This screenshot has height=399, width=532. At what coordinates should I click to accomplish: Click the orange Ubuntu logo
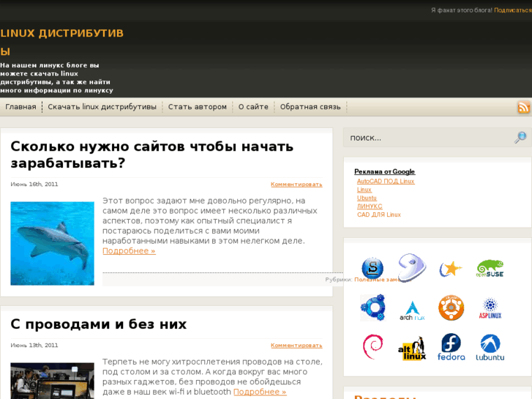point(451,307)
